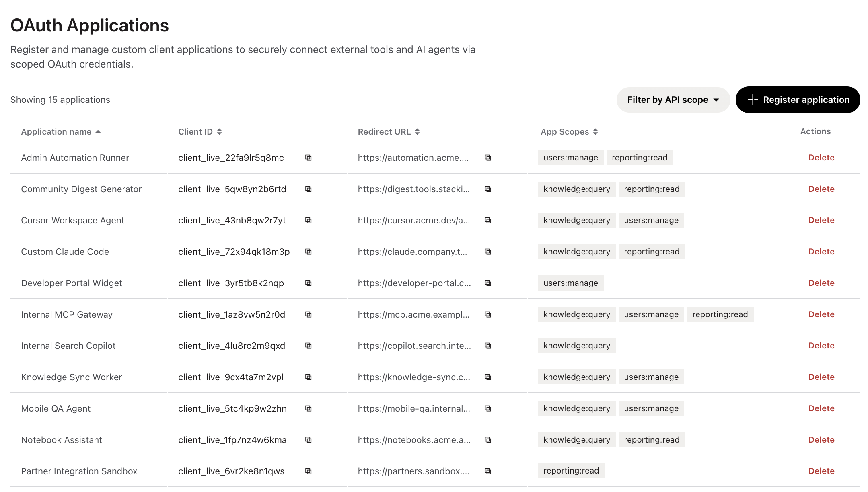Viewport: 868px width, 492px height.
Task: Copy redirect URL for Partner Integration Sandbox
Action: coord(488,471)
